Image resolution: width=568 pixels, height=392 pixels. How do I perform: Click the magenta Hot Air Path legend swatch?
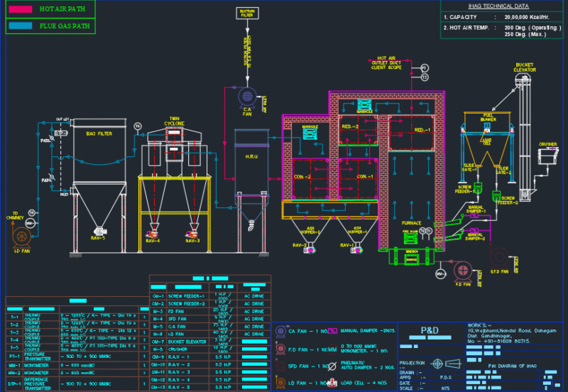[x=21, y=9]
